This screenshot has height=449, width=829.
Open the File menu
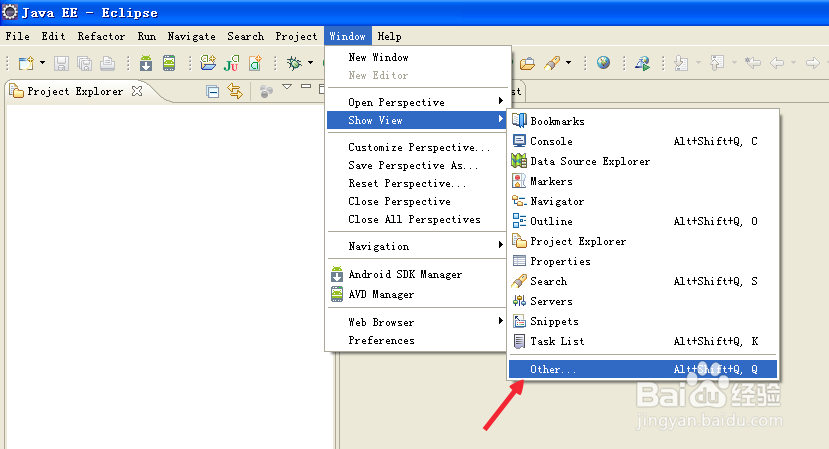[17, 36]
